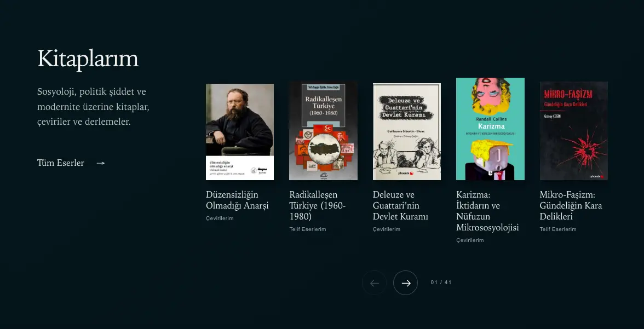The width and height of the screenshot is (644, 329).
Task: Click the previous slide arrow button
Action: (374, 282)
